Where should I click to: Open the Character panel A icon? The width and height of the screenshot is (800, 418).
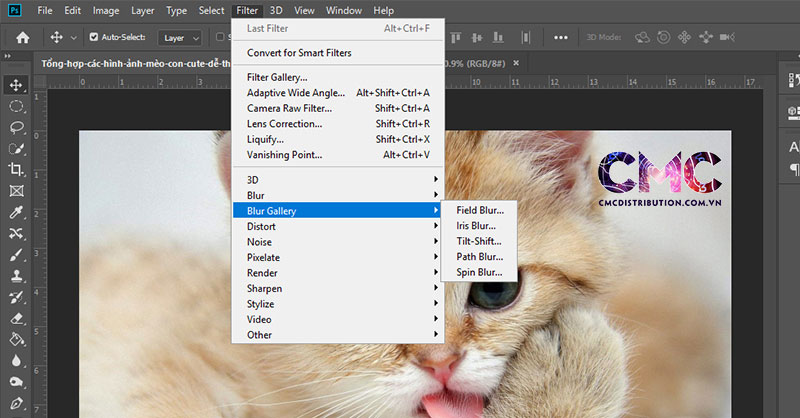(793, 147)
